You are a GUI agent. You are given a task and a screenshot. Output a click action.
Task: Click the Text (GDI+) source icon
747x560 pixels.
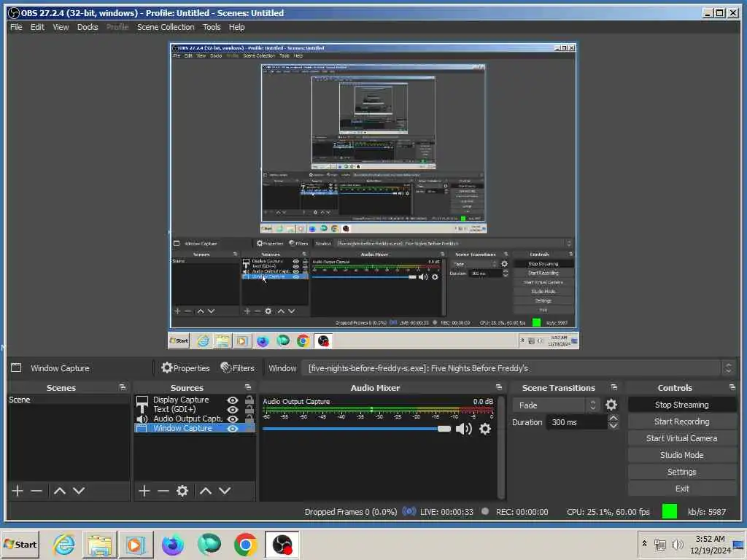[142, 409]
